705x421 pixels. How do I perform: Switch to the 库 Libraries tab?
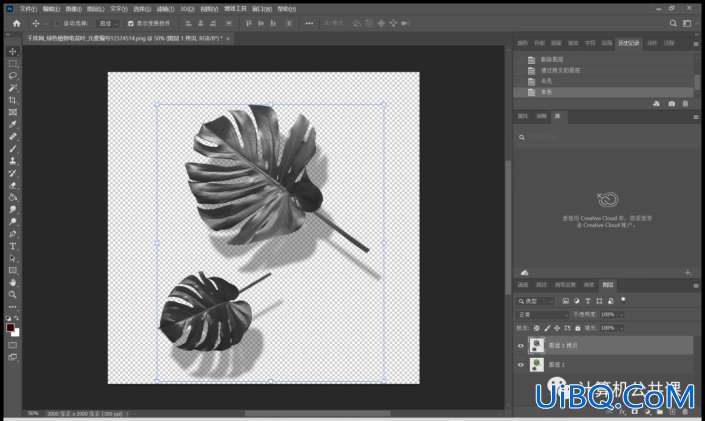click(558, 116)
